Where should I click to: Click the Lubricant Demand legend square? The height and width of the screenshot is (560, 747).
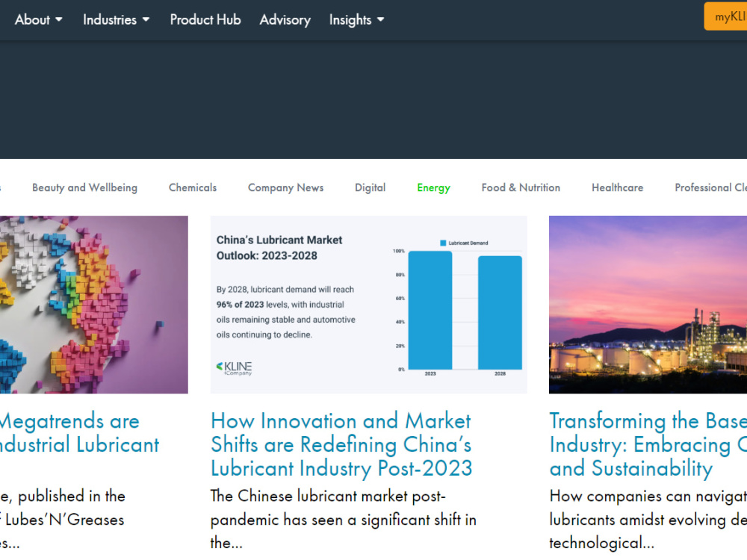pyautogui.click(x=443, y=243)
